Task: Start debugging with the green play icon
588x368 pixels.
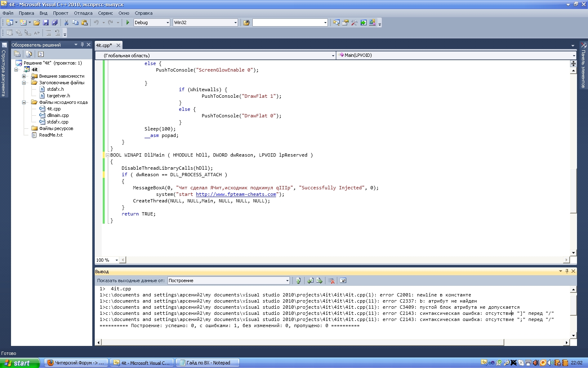Action: click(x=128, y=22)
